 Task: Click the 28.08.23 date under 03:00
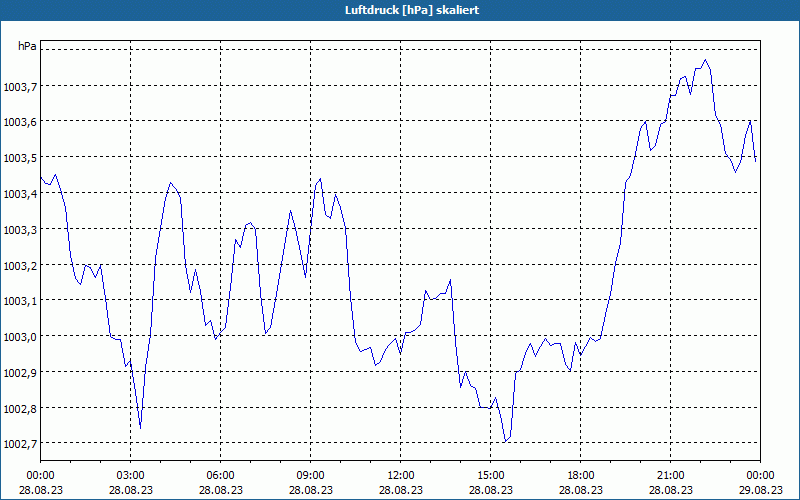coord(131,490)
